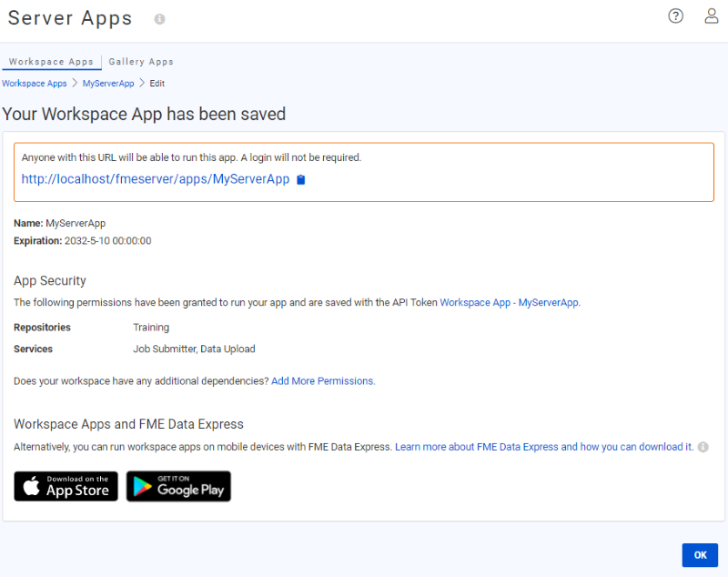The width and height of the screenshot is (728, 577).
Task: Open the Workspace App - MyServerApp token link
Action: click(509, 302)
